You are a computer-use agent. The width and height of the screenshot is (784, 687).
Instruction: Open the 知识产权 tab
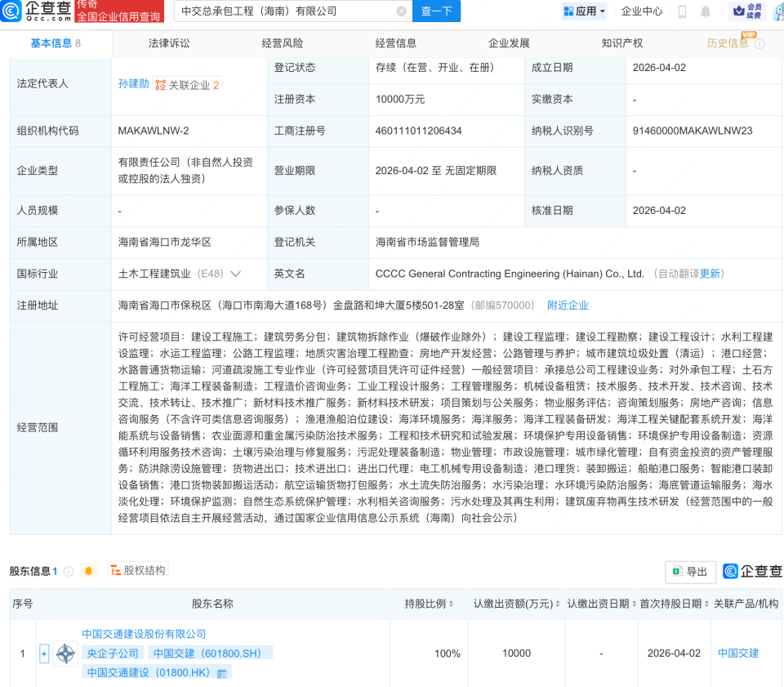[622, 42]
